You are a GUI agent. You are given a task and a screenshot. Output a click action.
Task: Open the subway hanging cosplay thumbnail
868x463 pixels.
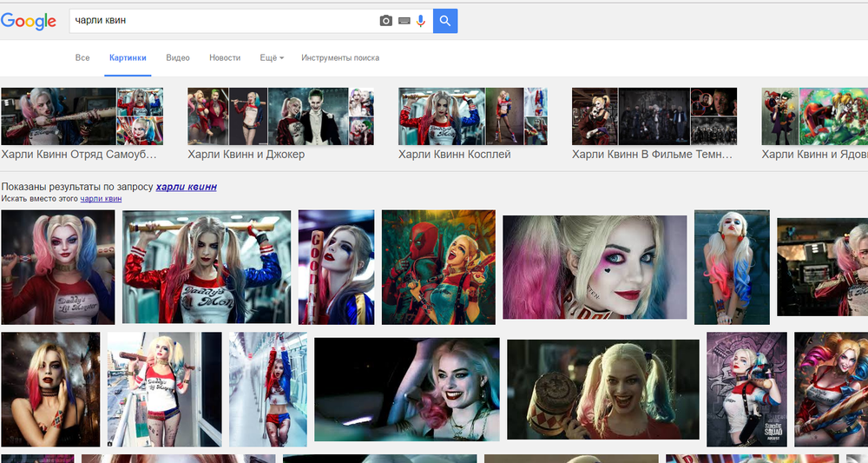click(268, 389)
